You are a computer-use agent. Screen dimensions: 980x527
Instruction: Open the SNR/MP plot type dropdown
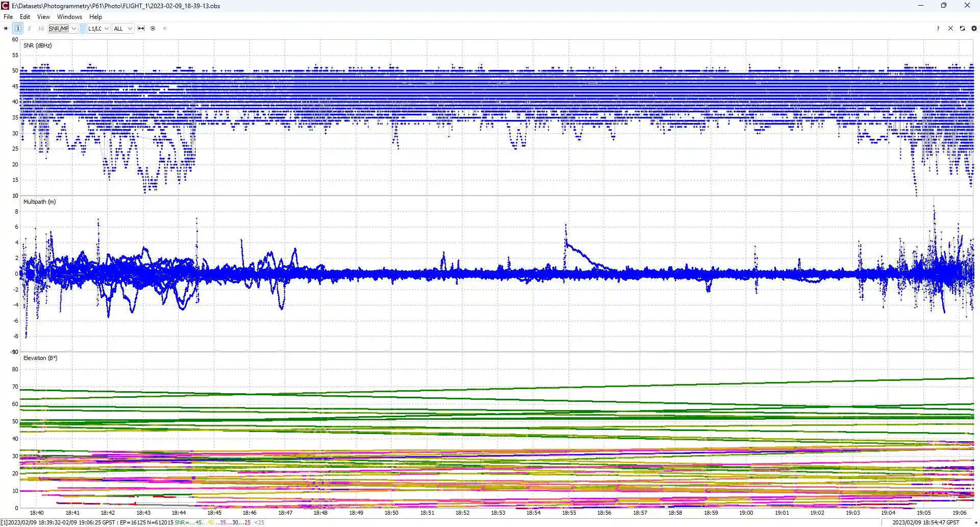click(x=63, y=29)
